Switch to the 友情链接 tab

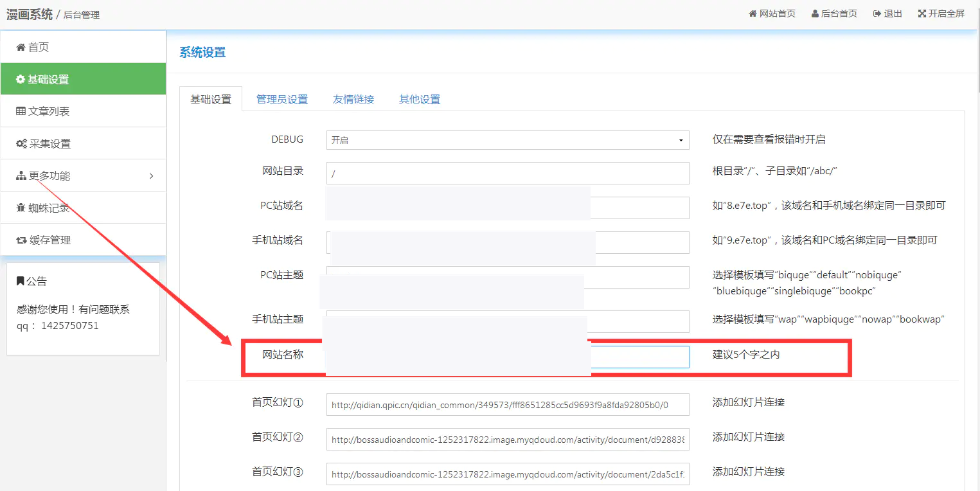(x=353, y=99)
